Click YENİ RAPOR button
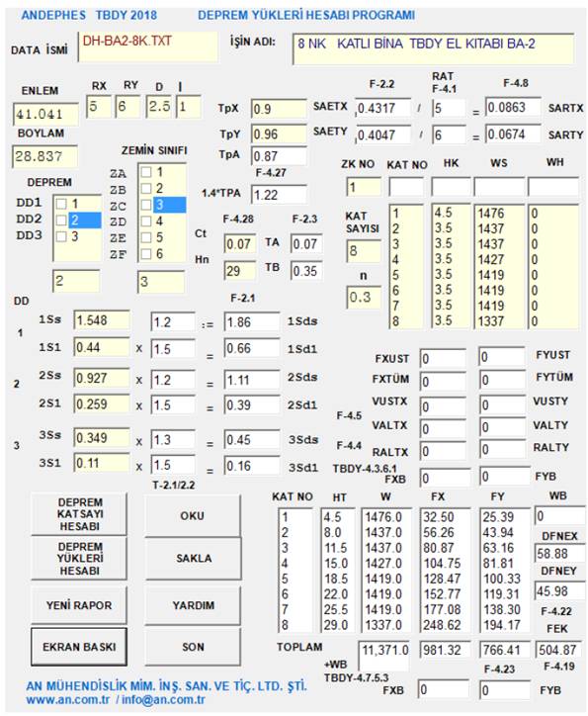 pos(79,605)
